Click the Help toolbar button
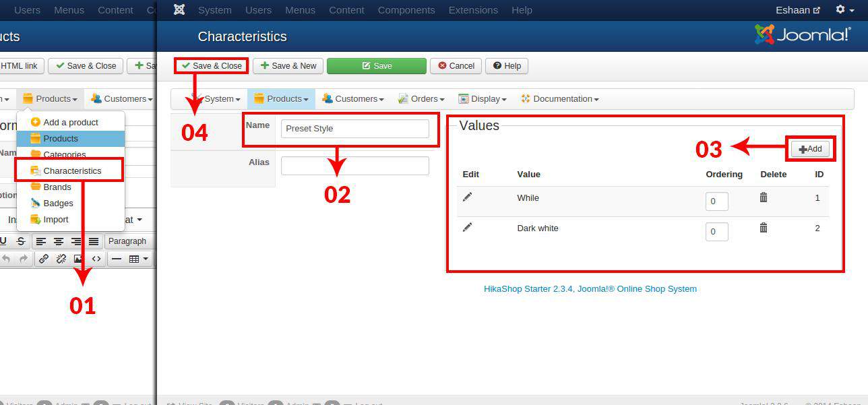868x405 pixels. pos(507,65)
